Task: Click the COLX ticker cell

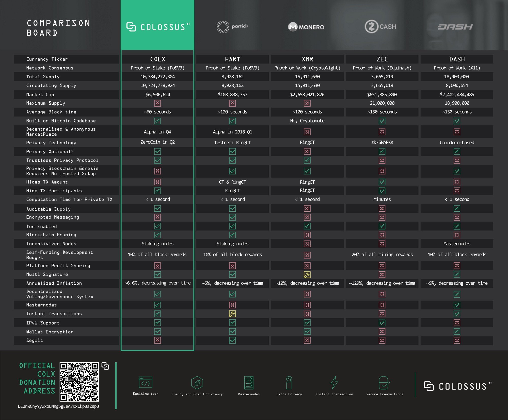Action: (157, 59)
